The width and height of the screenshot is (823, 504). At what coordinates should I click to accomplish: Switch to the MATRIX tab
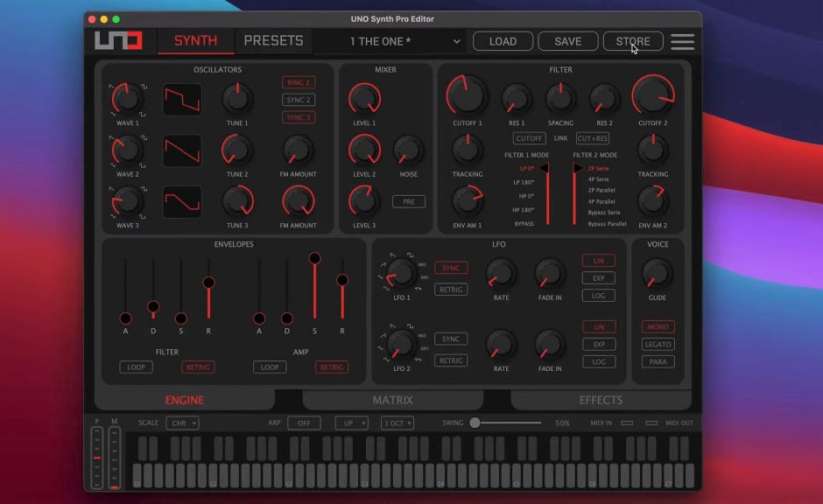tap(392, 400)
